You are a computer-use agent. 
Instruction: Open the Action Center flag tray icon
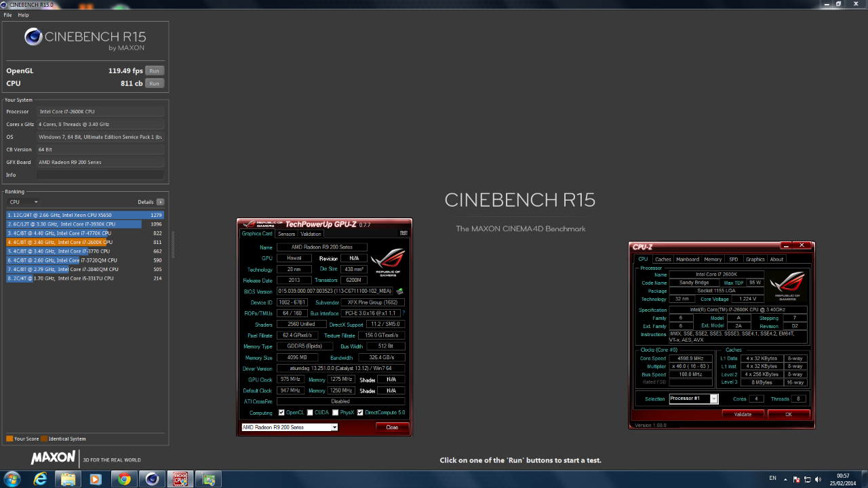797,479
